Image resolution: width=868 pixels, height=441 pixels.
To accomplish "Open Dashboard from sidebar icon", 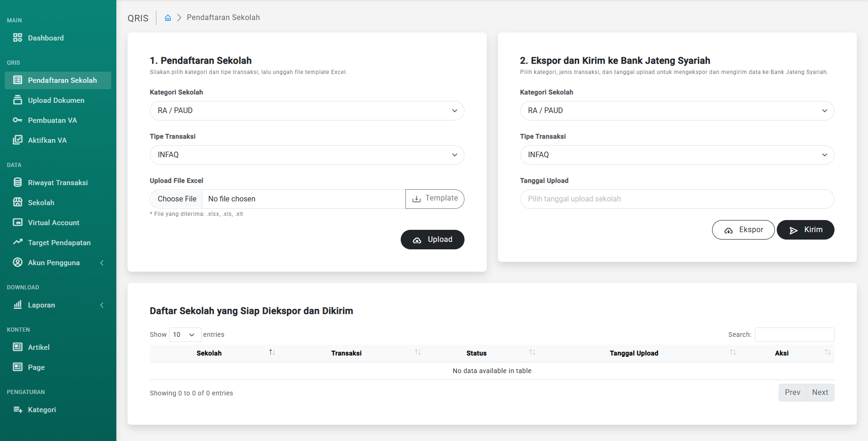I will tap(18, 38).
